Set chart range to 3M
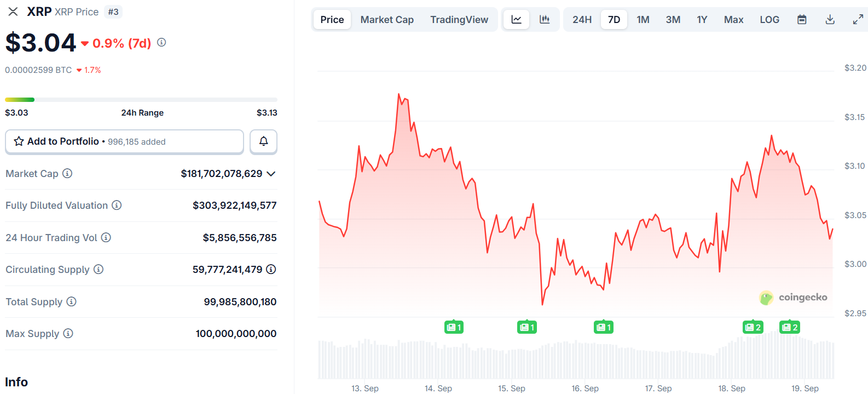The height and width of the screenshot is (394, 868). (673, 20)
